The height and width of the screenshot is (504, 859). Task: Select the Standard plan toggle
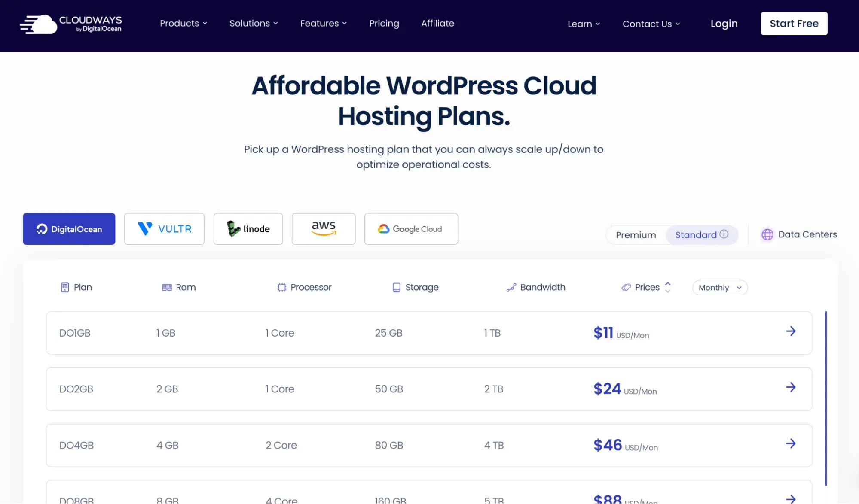tap(701, 235)
